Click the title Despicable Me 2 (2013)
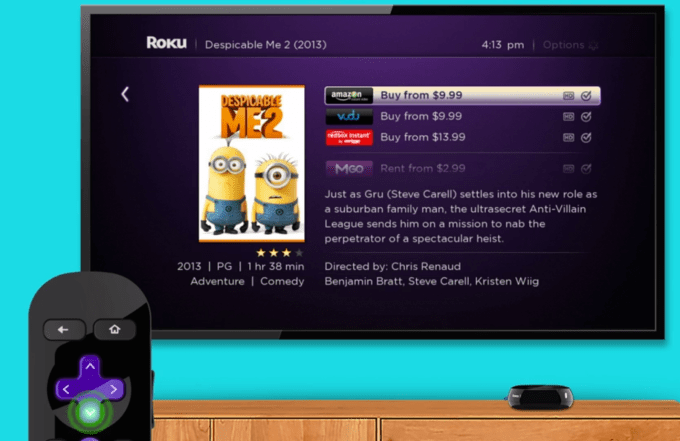The height and width of the screenshot is (441, 680). pos(265,45)
